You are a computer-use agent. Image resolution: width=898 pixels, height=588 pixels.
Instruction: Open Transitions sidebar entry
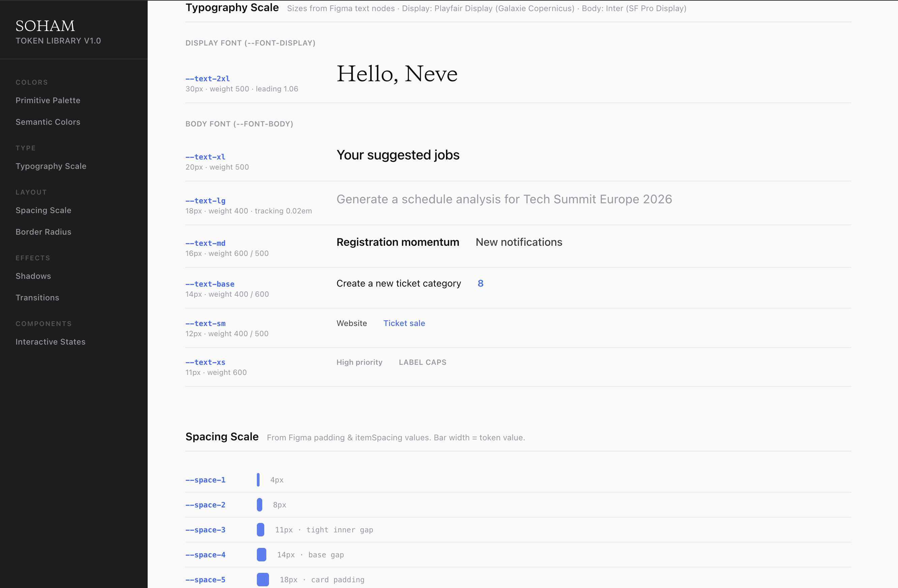pyautogui.click(x=37, y=297)
